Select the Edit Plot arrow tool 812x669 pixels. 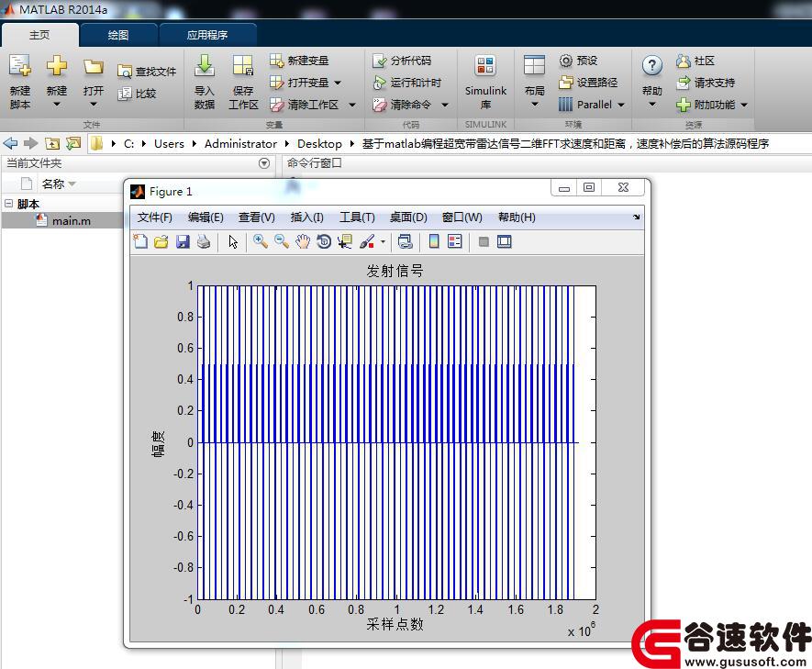point(233,242)
